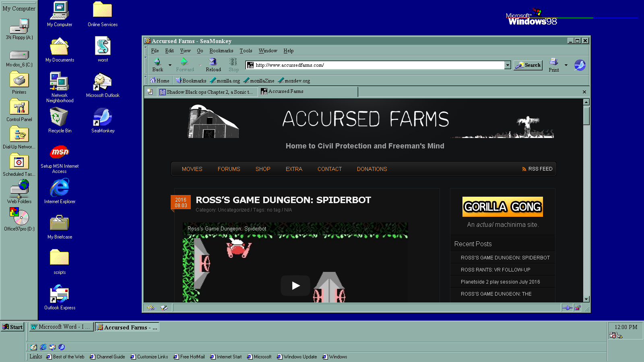Toggle online/offline status bar icon
Viewport: 644px width, 362px height.
(x=567, y=308)
